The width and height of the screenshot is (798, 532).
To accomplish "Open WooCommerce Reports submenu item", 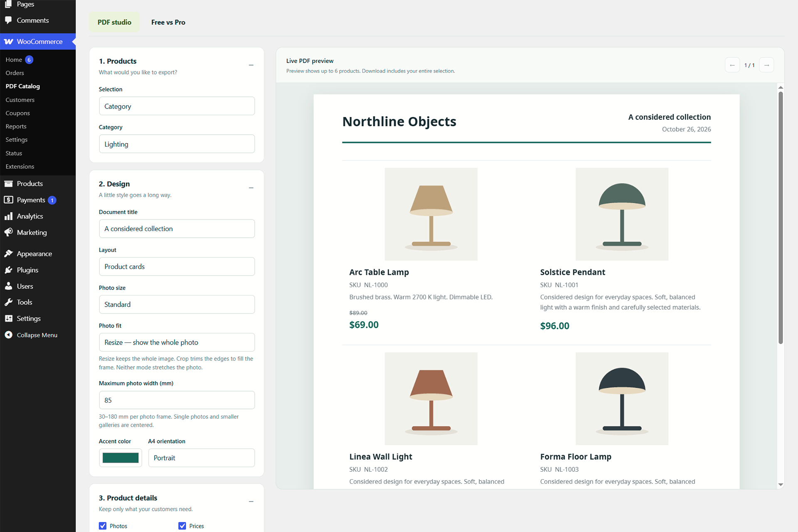I will coord(16,126).
